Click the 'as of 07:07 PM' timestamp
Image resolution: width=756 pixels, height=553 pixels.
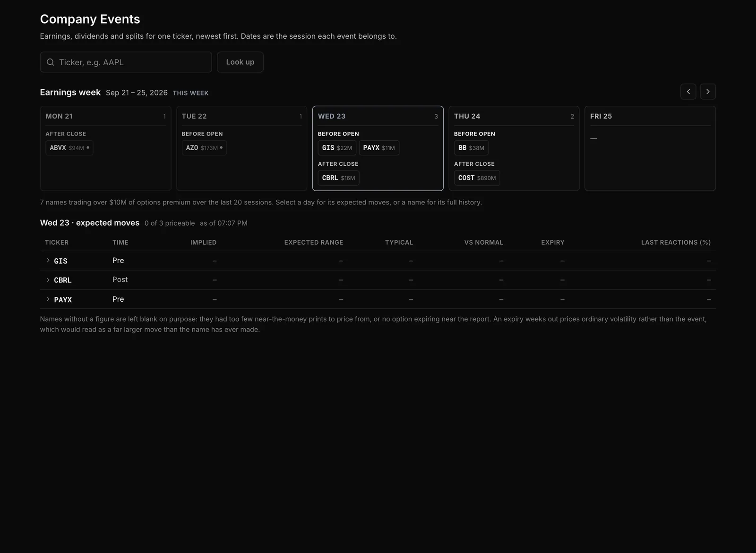point(223,223)
